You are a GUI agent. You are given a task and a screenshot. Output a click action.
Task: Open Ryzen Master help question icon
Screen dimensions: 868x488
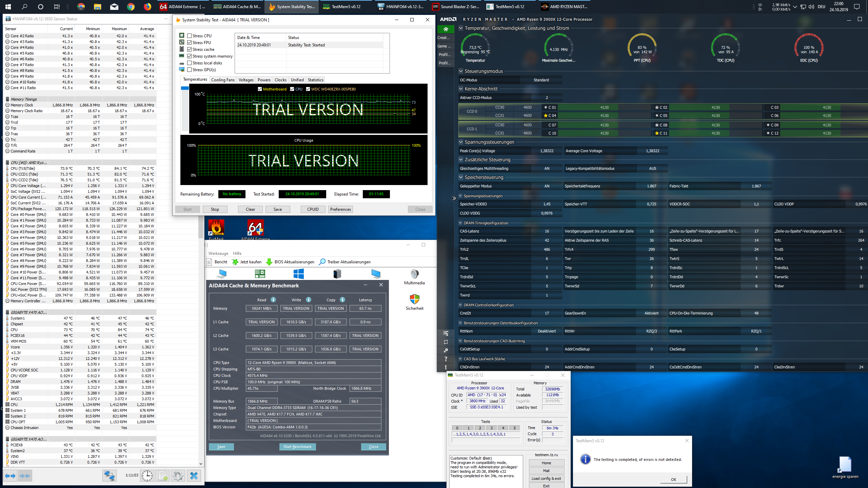point(446,359)
